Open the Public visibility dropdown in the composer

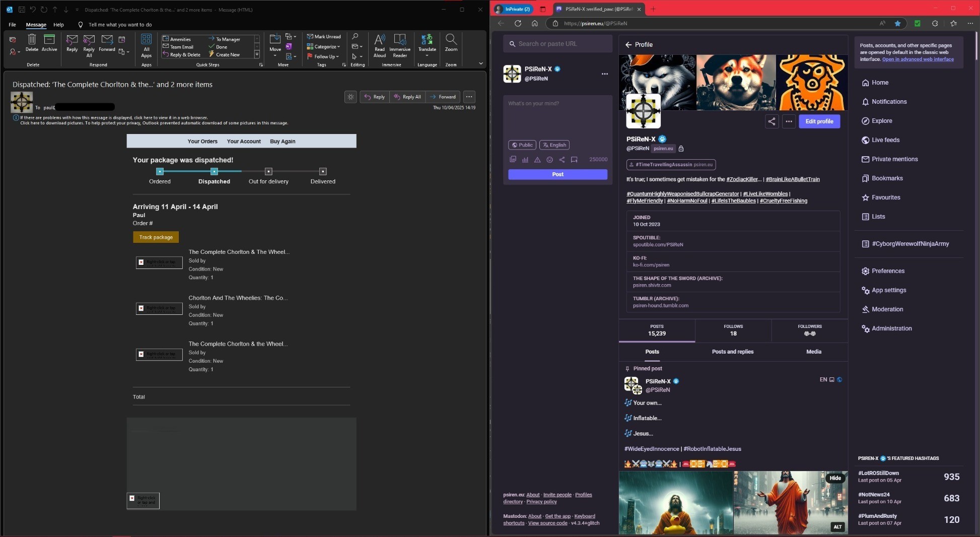522,145
